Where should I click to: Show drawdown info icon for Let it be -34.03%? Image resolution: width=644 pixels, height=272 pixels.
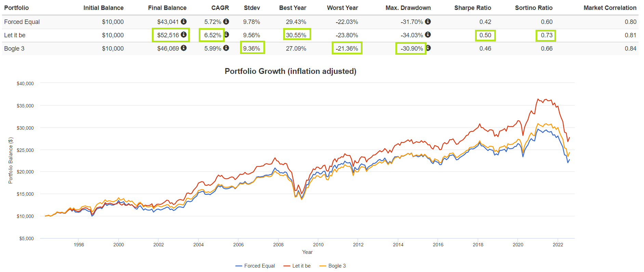428,35
